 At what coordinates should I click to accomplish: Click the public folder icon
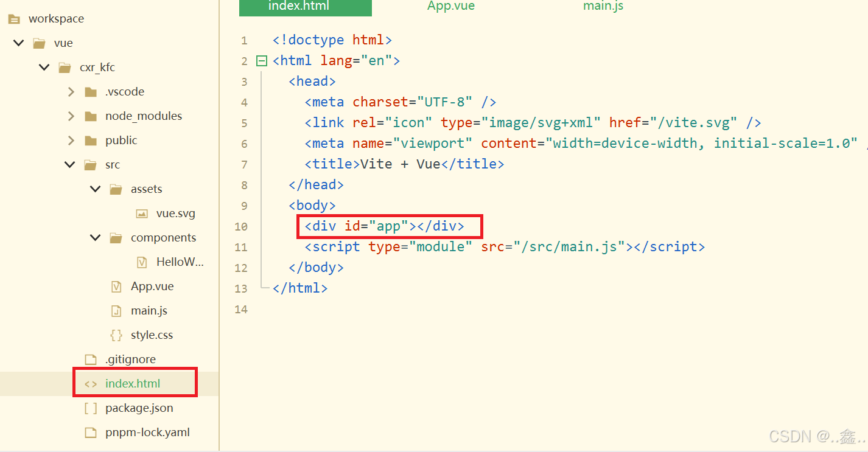[91, 141]
